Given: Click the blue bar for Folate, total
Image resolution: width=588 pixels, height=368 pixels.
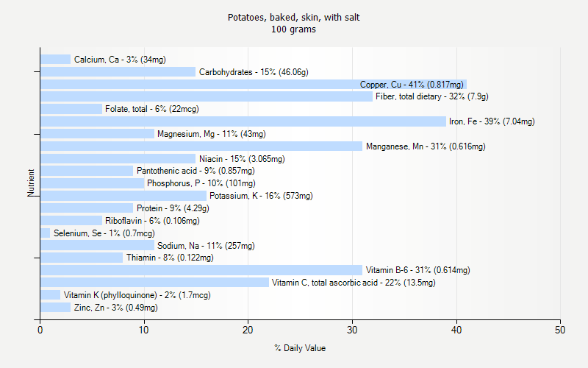Looking at the screenshot, I should (x=71, y=109).
